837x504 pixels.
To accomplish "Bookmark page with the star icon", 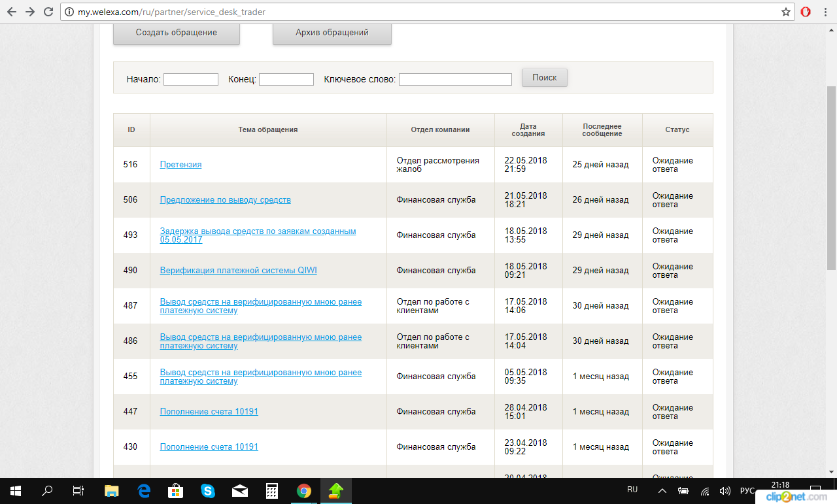I will coord(785,12).
